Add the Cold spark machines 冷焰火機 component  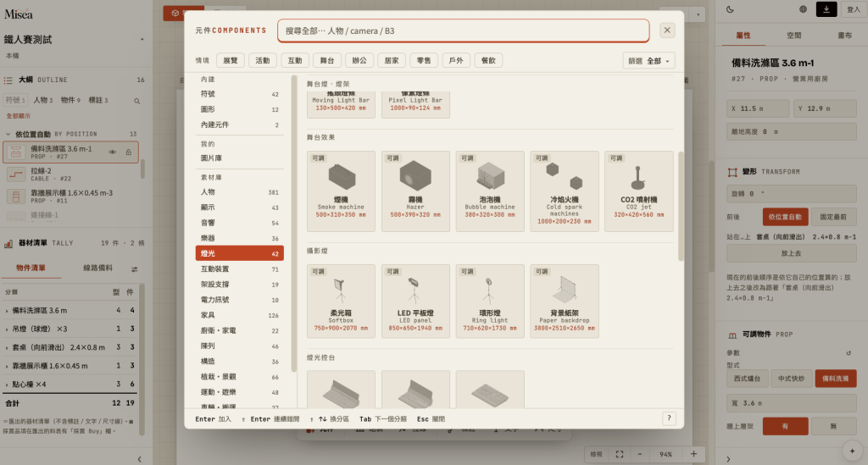[x=564, y=191]
